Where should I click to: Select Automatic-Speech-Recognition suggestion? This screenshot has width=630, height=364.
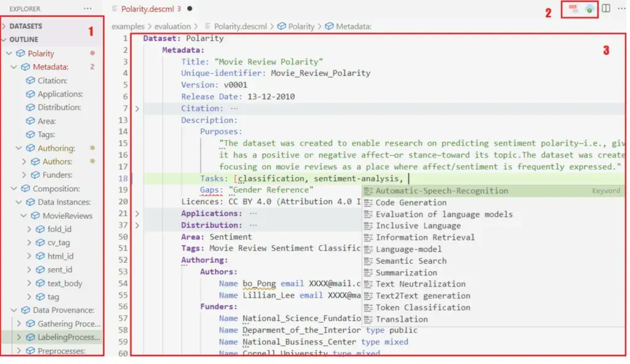click(493, 191)
